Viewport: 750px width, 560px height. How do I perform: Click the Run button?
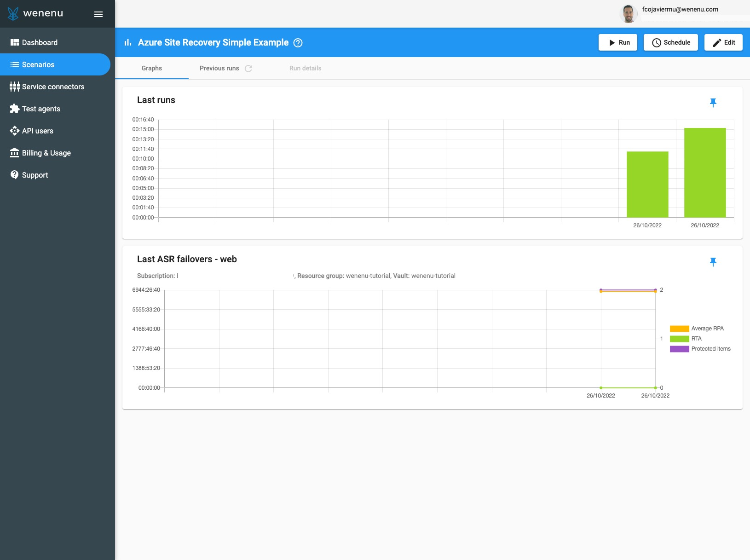point(618,42)
